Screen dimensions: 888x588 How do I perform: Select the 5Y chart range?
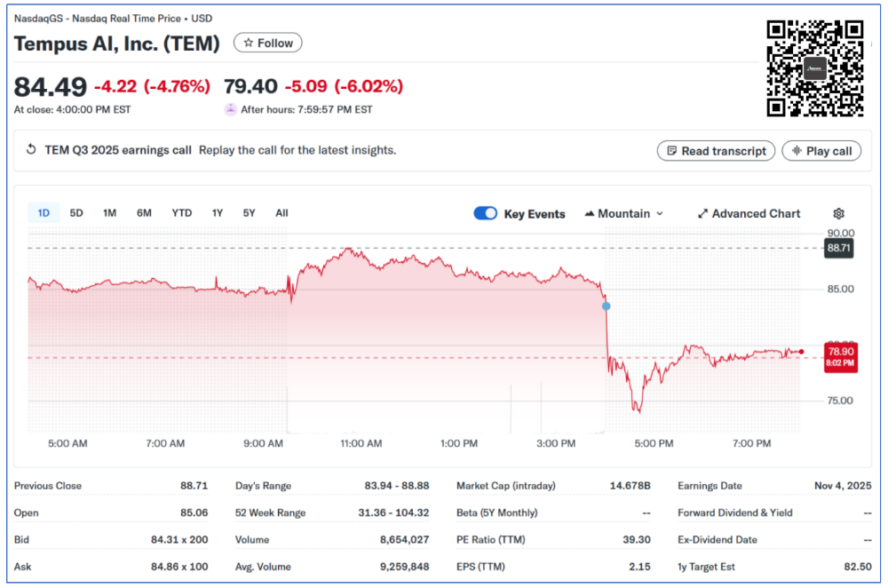[x=249, y=213]
